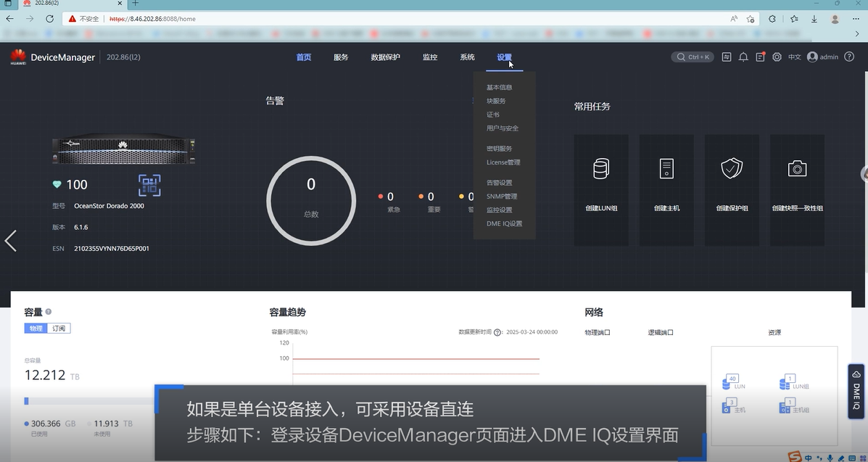Click the browser back arrow
This screenshot has height=462, width=868.
tap(9, 19)
